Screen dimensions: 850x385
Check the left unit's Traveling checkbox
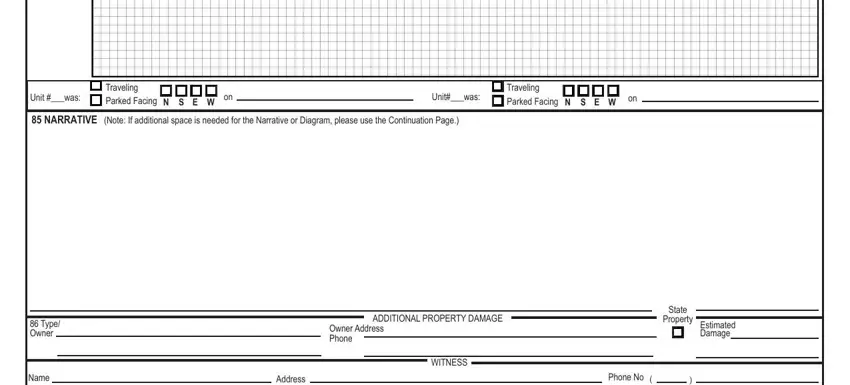tap(96, 86)
